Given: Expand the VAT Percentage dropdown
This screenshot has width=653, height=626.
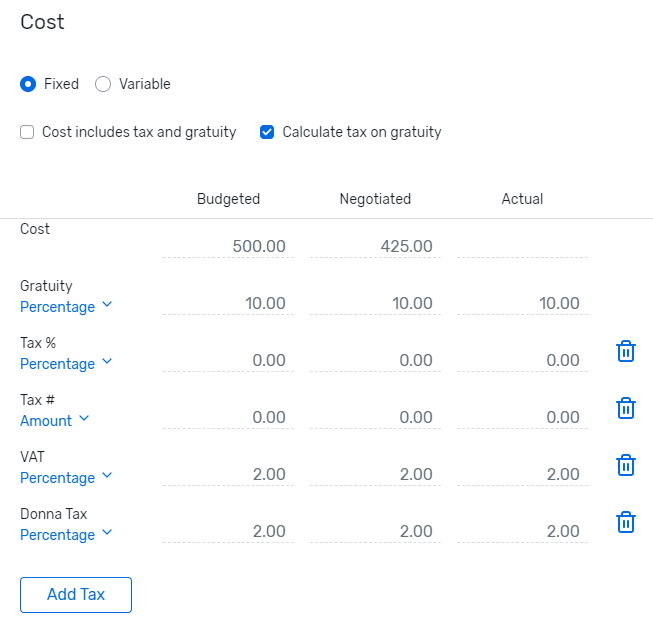Looking at the screenshot, I should pyautogui.click(x=66, y=478).
